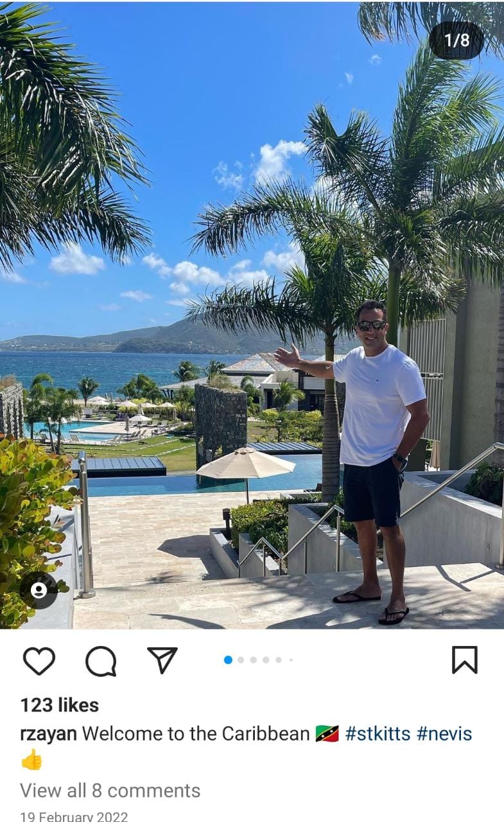The image size is (504, 822).
Task: Open comments with the speech bubble icon
Action: tap(101, 661)
